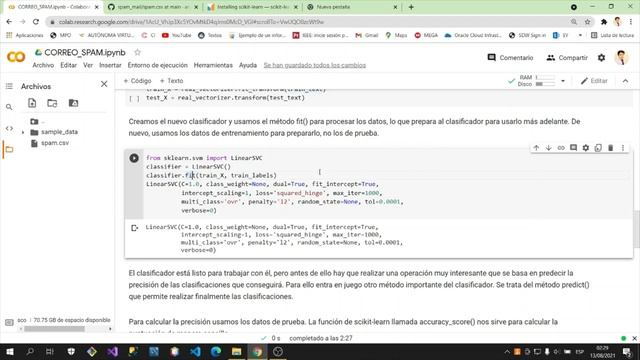Click the files panel horizontal scrollbar
Screen dimensions: 640x360
pos(54,329)
